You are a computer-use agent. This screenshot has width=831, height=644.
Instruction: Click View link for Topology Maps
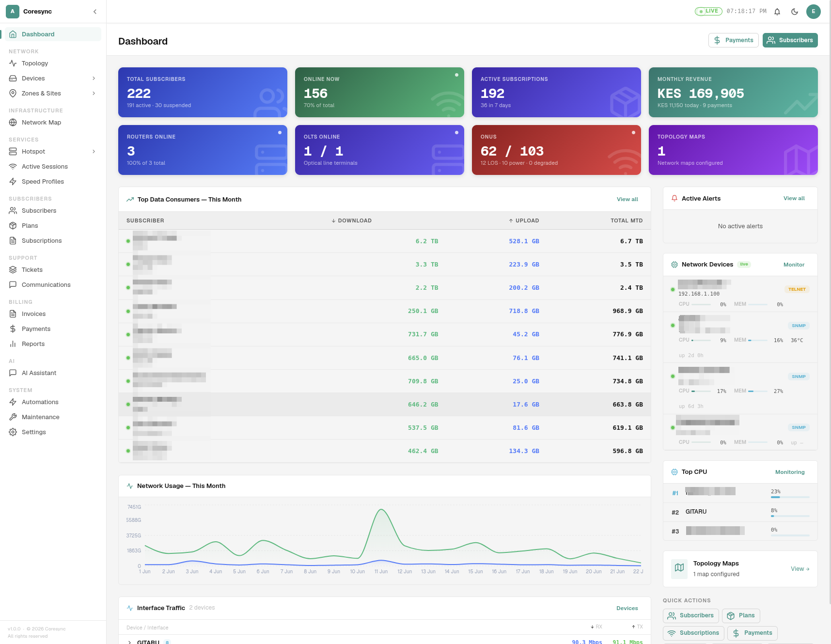click(x=800, y=569)
